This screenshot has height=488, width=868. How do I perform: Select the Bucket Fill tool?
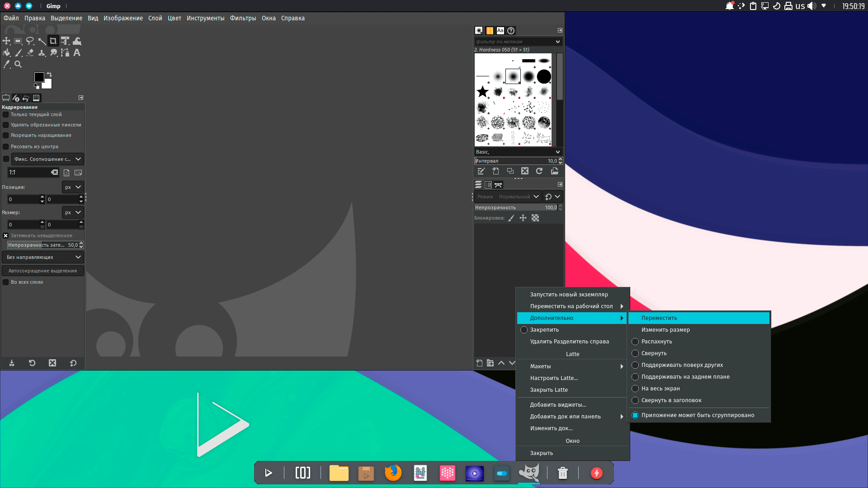pyautogui.click(x=6, y=53)
